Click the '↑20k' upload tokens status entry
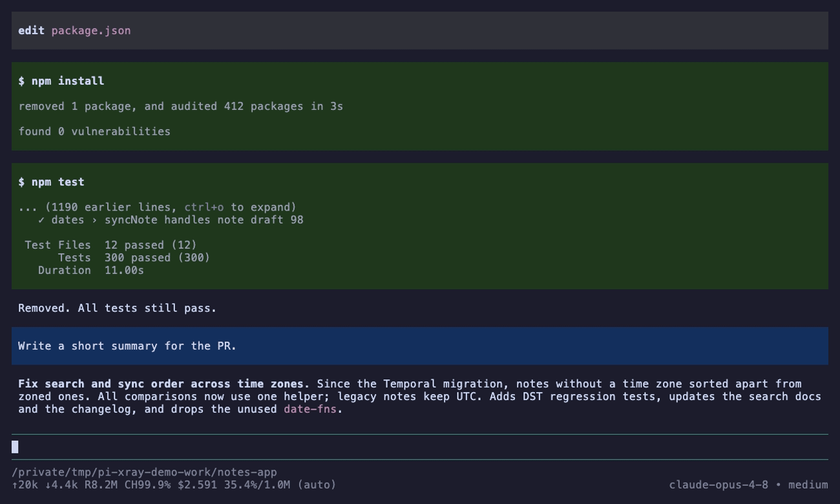 25,485
